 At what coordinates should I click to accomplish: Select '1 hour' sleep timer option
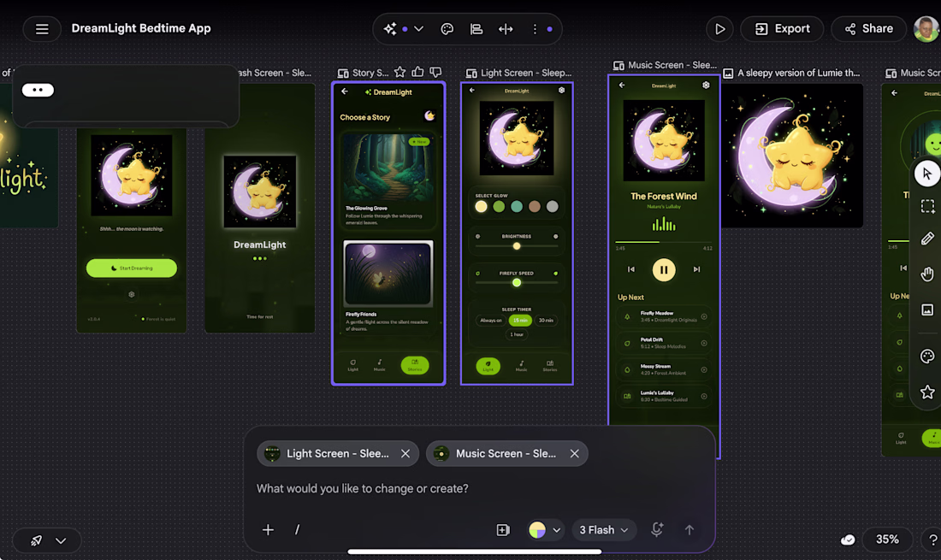point(517,334)
